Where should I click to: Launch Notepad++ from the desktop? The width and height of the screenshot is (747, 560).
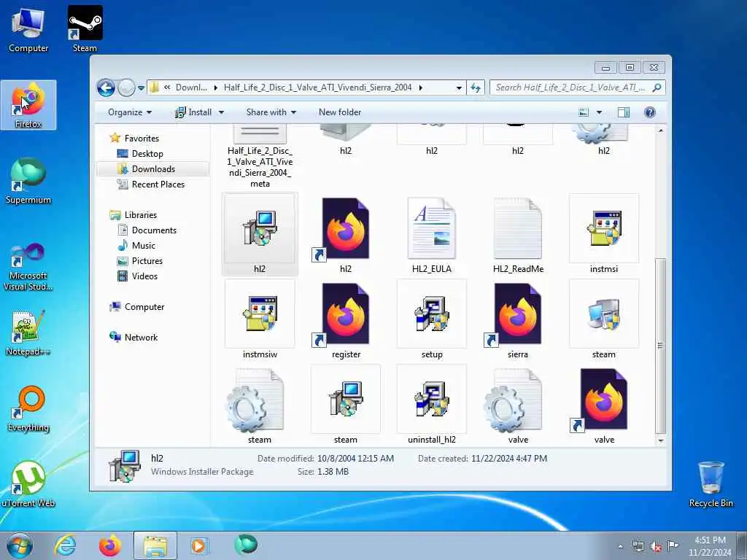click(x=28, y=333)
